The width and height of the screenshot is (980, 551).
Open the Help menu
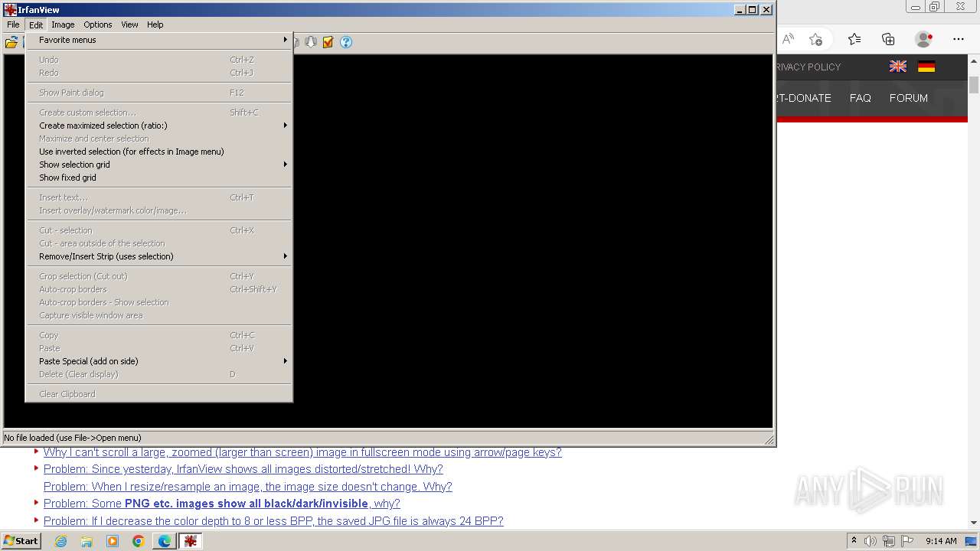[x=155, y=24]
